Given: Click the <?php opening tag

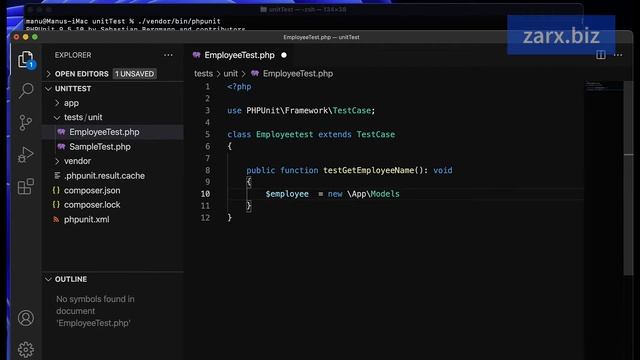Looking at the screenshot, I should [239, 87].
